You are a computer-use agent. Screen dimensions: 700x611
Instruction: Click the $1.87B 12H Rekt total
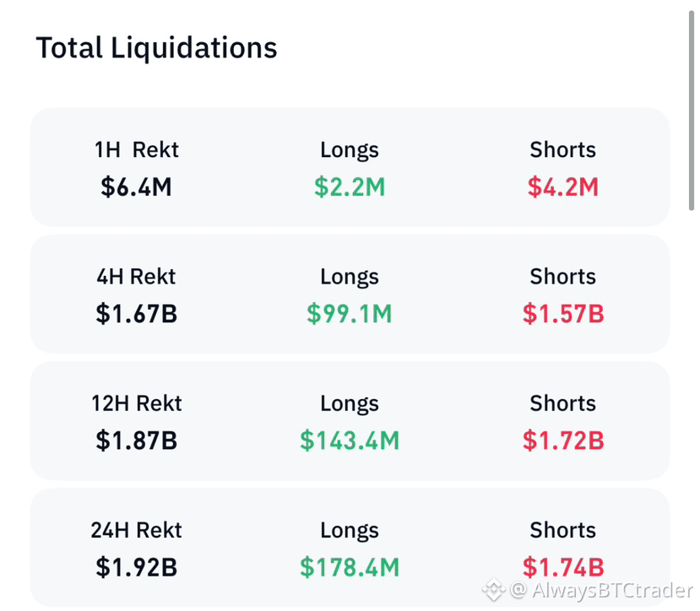click(136, 440)
